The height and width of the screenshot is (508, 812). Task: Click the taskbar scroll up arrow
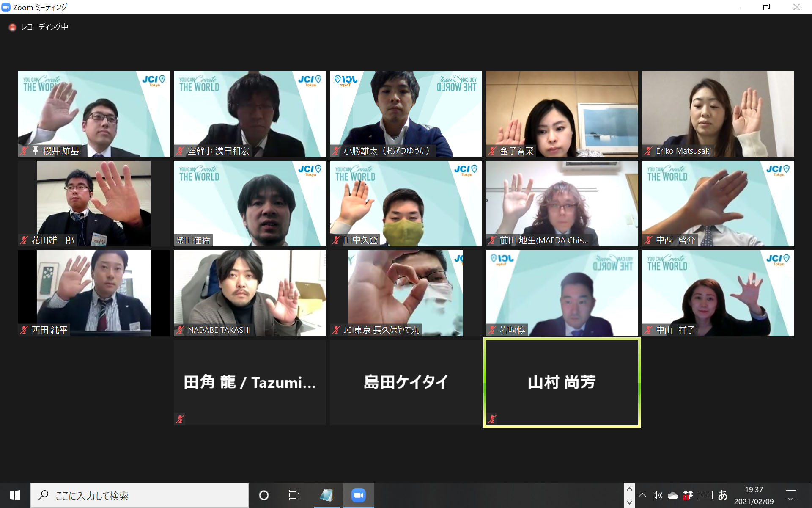pos(629,489)
